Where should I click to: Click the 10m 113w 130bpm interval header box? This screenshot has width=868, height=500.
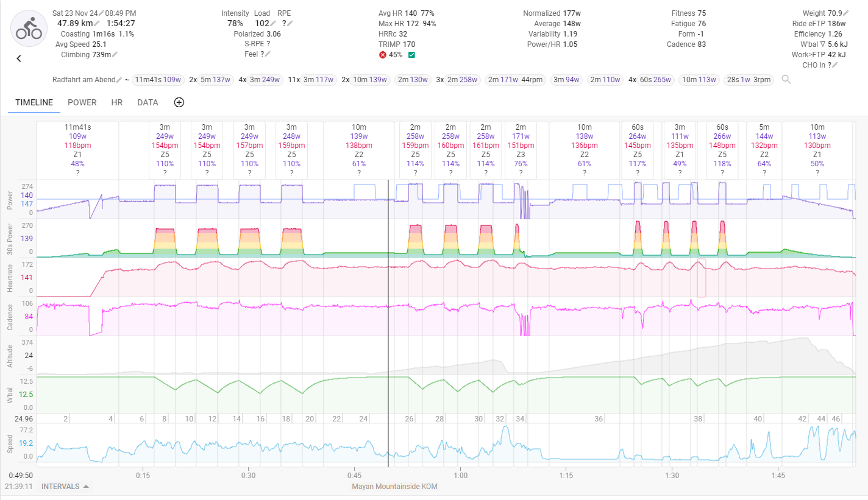(817, 150)
